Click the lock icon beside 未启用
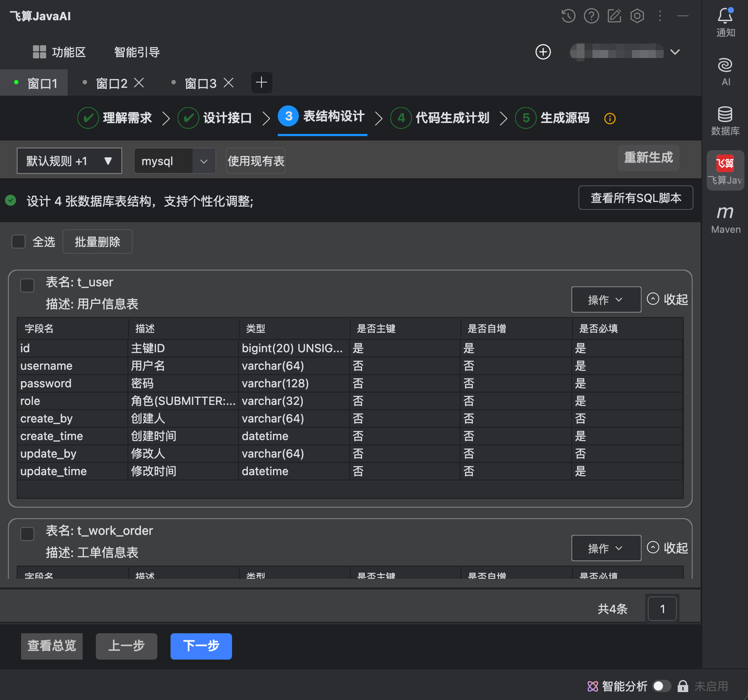Image resolution: width=748 pixels, height=700 pixels. pos(683,686)
